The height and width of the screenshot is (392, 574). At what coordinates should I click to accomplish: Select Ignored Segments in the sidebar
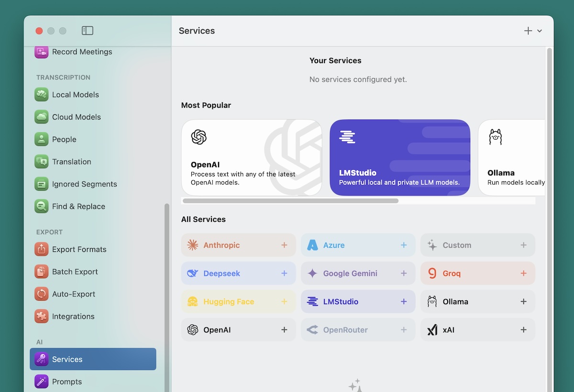pyautogui.click(x=93, y=184)
